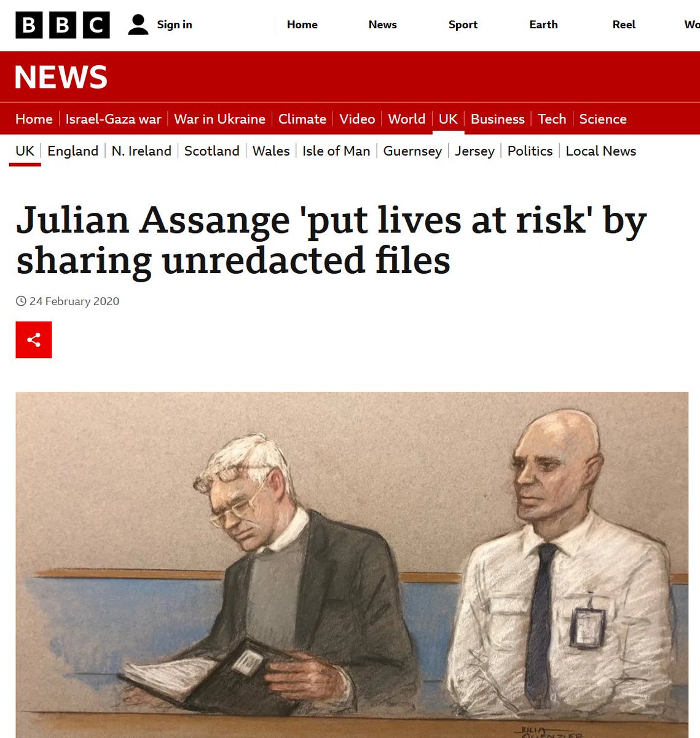Open the Climate news section
Screen dimensions: 700x738
(x=302, y=119)
